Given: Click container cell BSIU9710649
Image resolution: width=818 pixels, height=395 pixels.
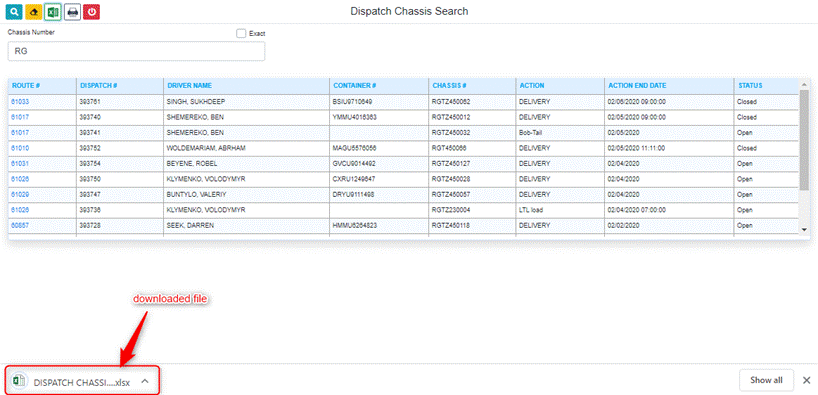Looking at the screenshot, I should click(x=379, y=102).
